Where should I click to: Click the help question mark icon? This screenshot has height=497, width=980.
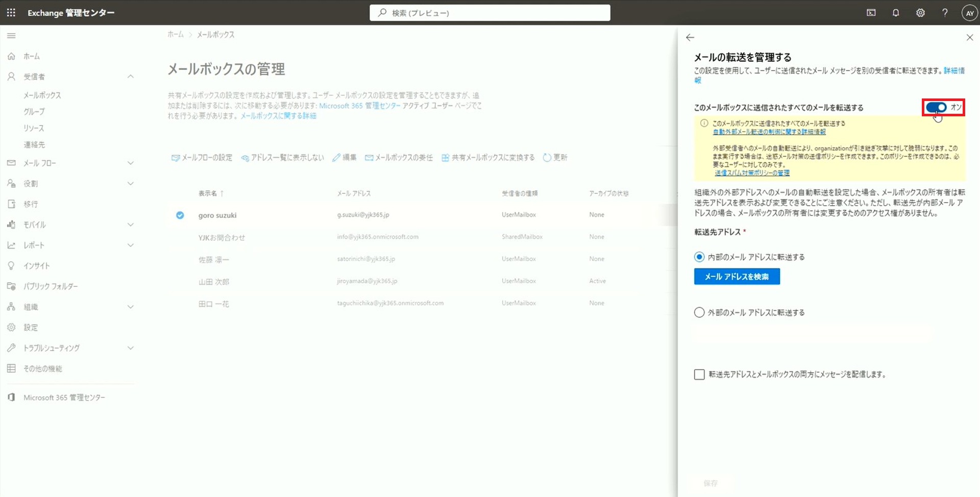945,13
